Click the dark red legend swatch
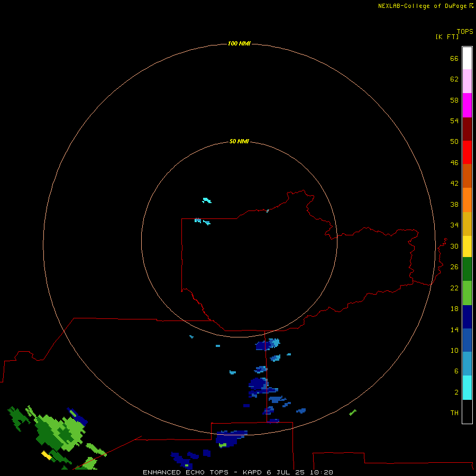 coord(467,129)
